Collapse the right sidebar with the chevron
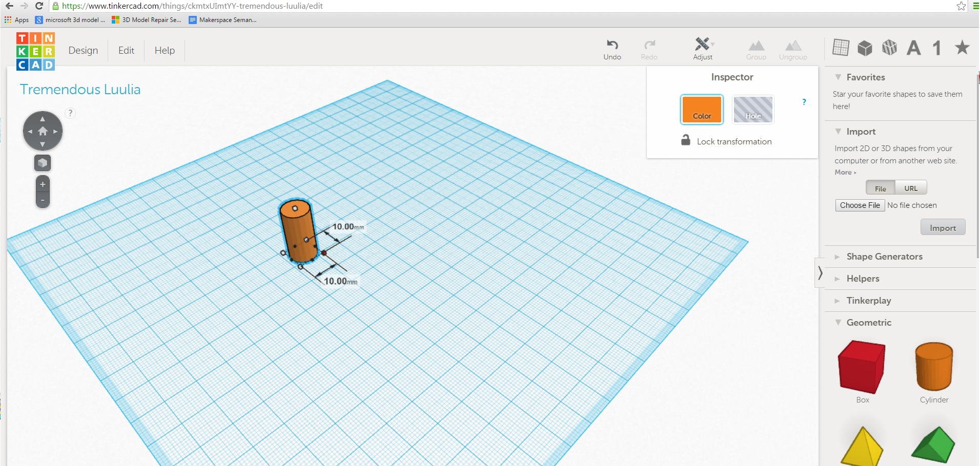Viewport: 980px width, 466px height. (820, 272)
